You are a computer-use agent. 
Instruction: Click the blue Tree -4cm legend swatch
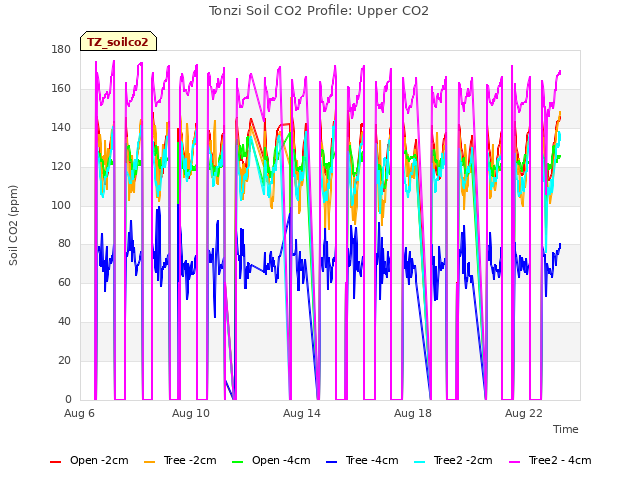332,462
